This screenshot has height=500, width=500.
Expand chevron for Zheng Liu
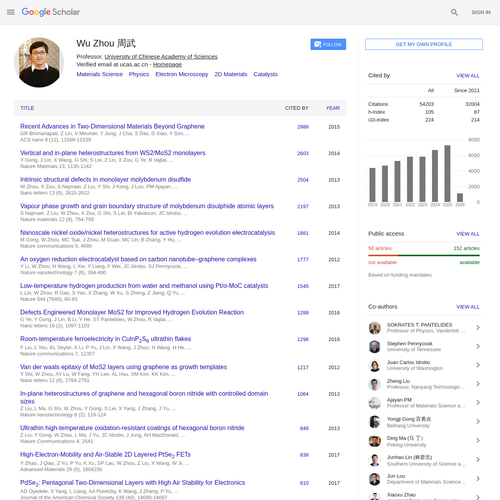point(478,384)
